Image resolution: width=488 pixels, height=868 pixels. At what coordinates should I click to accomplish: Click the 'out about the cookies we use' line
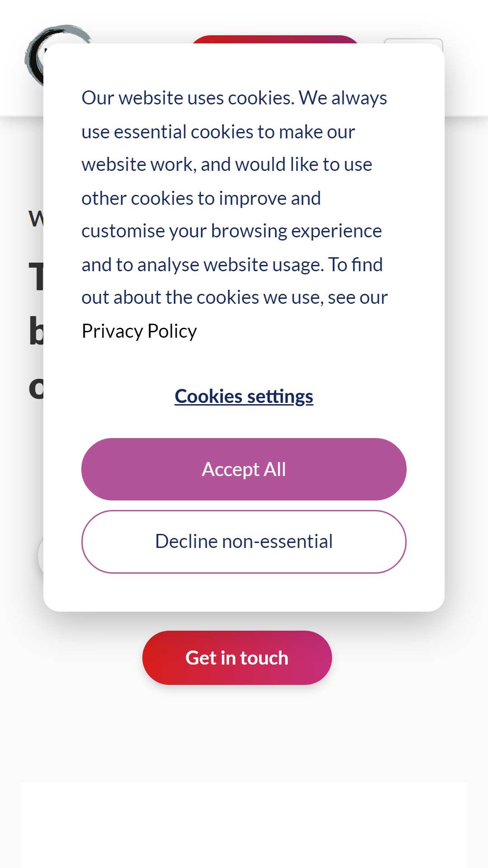click(235, 297)
